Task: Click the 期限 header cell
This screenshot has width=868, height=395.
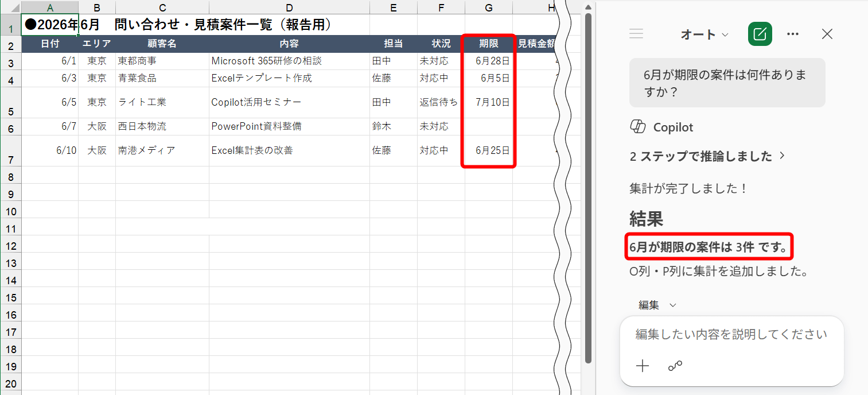Action: pyautogui.click(x=489, y=44)
